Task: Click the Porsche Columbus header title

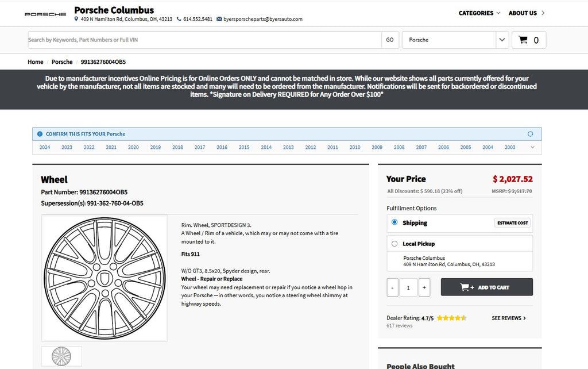Action: point(114,10)
